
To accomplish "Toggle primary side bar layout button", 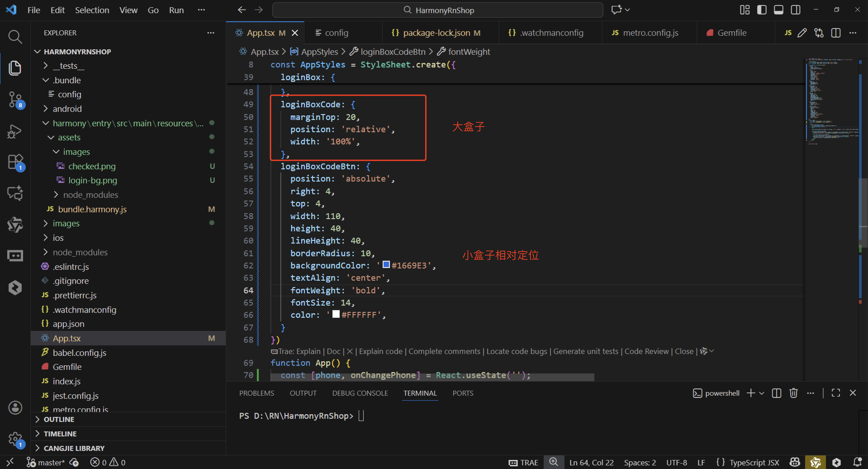I will 761,10.
